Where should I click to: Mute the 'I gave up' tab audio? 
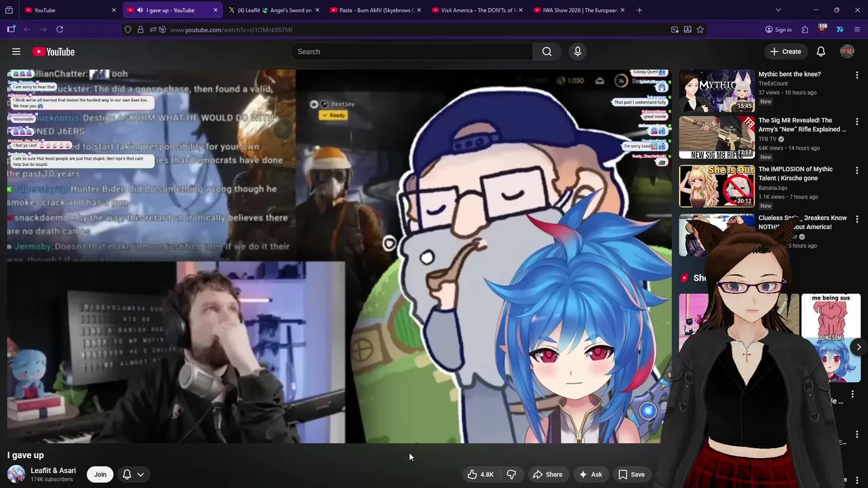[140, 10]
